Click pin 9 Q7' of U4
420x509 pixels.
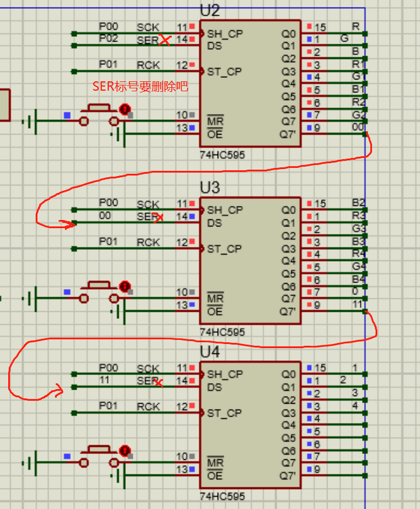coord(314,476)
